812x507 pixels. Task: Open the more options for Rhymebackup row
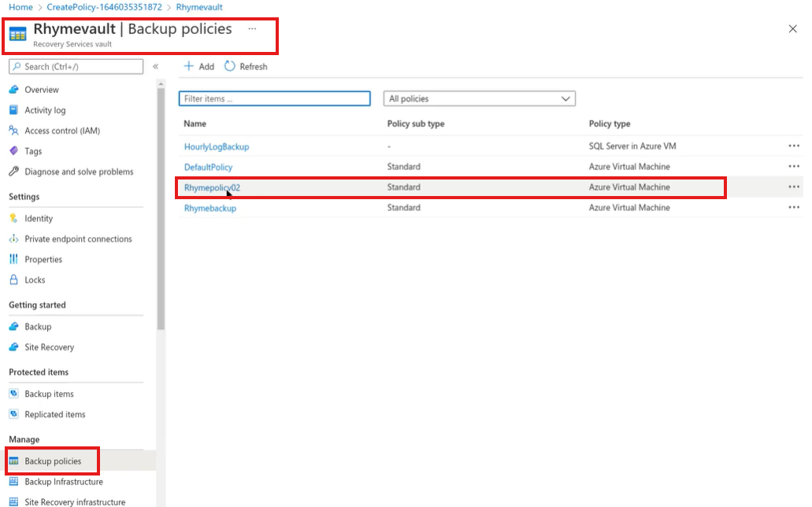click(794, 207)
